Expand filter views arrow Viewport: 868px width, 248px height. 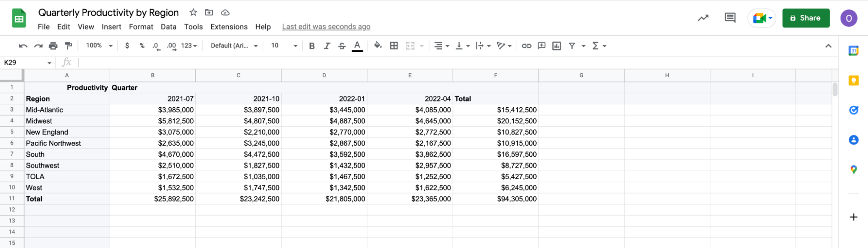(583, 46)
